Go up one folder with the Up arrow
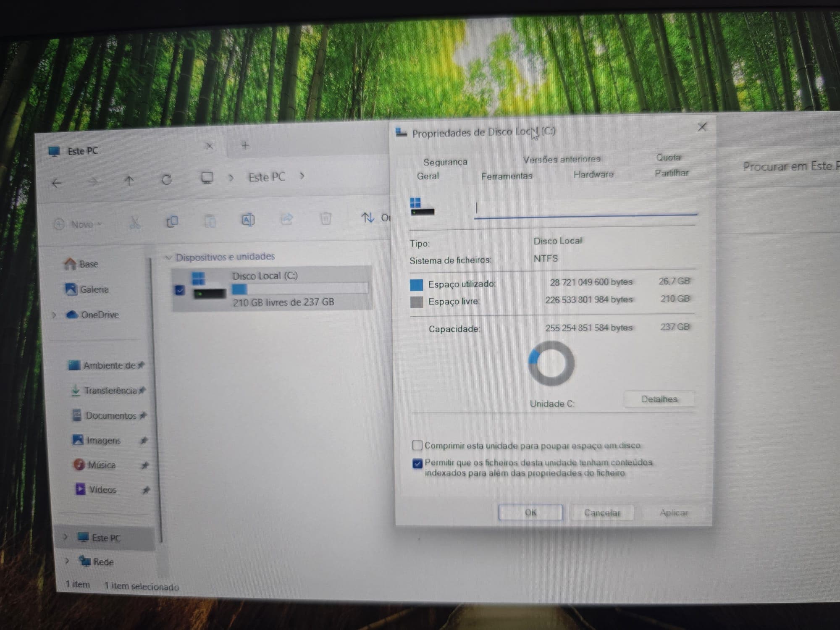 129,181
